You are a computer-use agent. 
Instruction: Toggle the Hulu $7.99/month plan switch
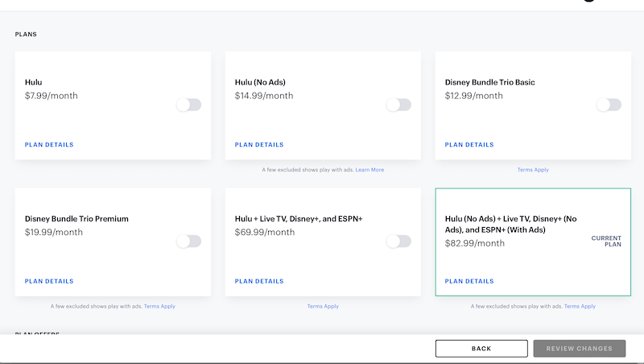click(x=189, y=105)
